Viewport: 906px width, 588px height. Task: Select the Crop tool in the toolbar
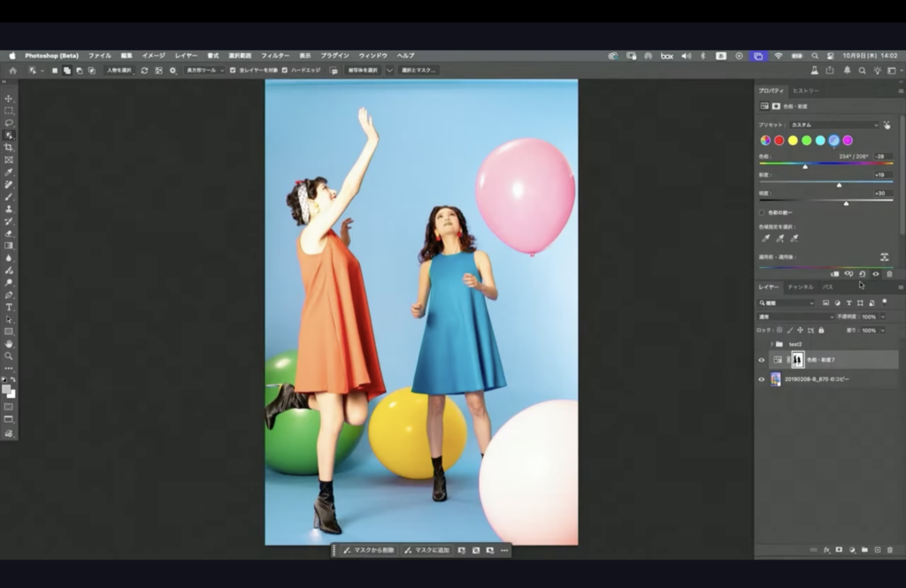point(9,147)
